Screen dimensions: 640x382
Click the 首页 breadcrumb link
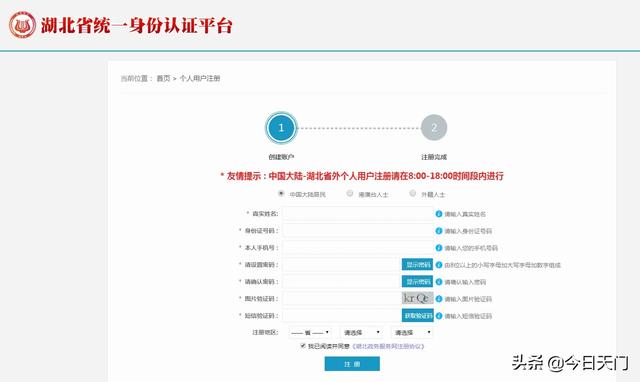pyautogui.click(x=163, y=78)
